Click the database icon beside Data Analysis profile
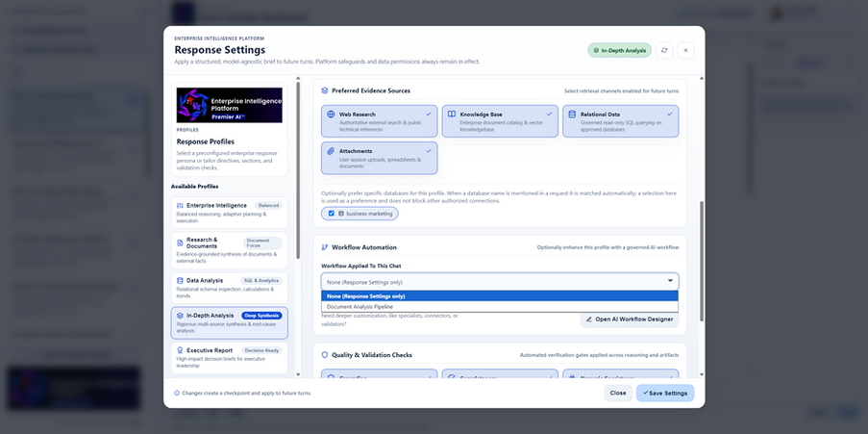 (180, 281)
